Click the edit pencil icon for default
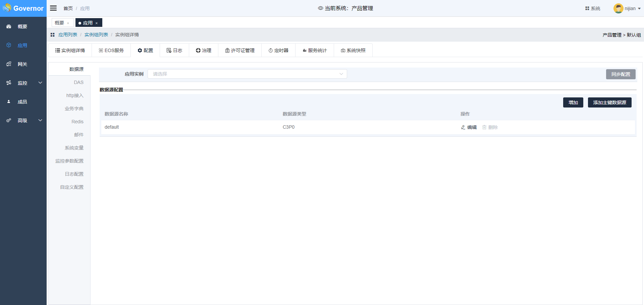The height and width of the screenshot is (305, 644). tap(463, 127)
